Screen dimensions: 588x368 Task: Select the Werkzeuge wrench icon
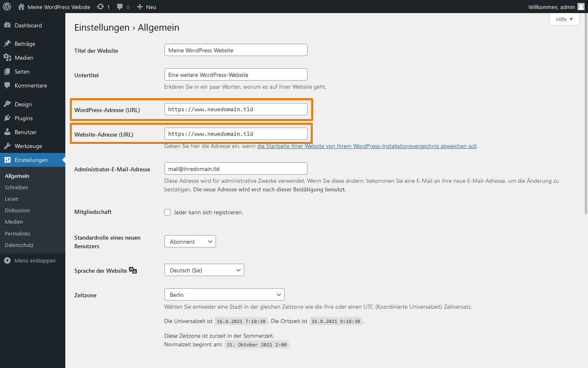click(x=8, y=146)
